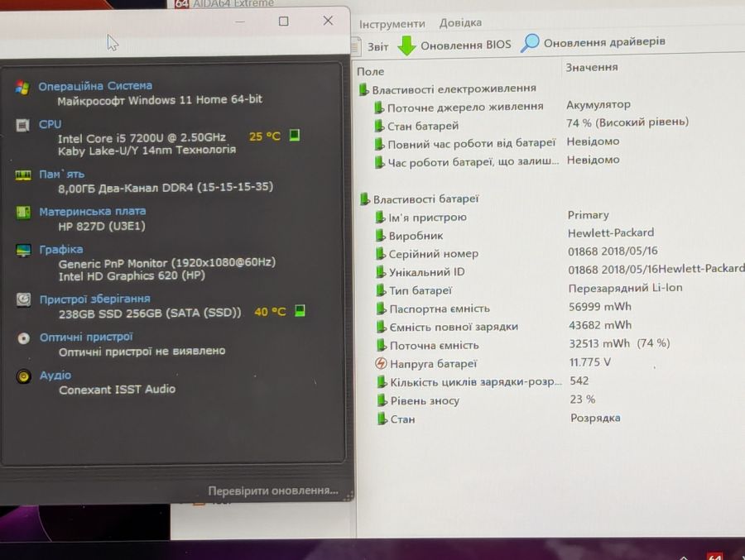
Task: Click the monitor icon beside Графіка
Action: tap(23, 250)
